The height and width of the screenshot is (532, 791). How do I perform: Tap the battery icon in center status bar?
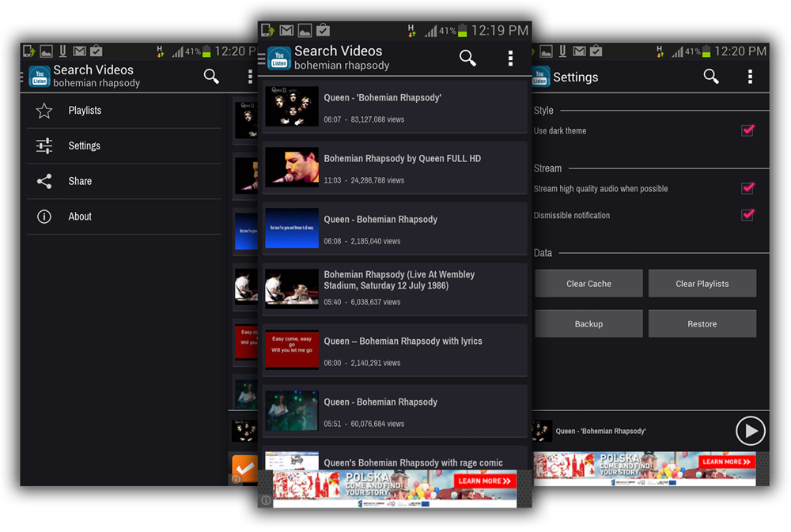click(462, 31)
